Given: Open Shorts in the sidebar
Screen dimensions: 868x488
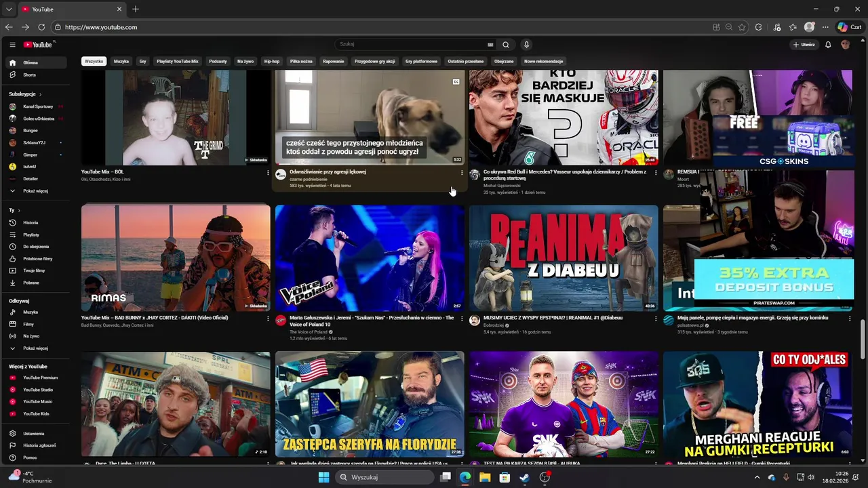Looking at the screenshot, I should pyautogui.click(x=37, y=75).
